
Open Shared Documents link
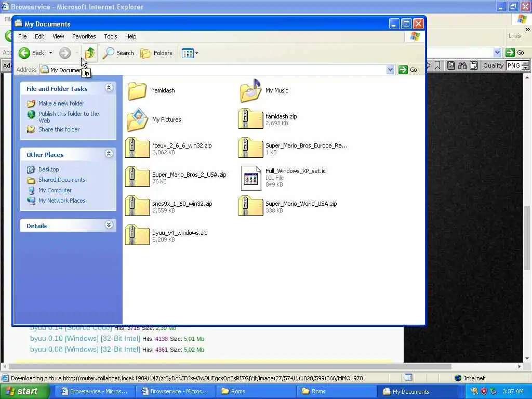62,180
